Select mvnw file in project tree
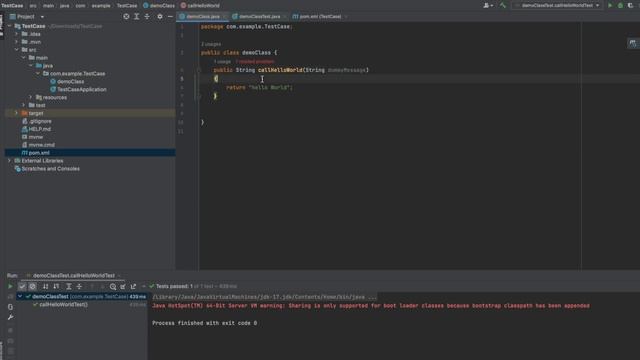The image size is (640, 360). tap(36, 137)
